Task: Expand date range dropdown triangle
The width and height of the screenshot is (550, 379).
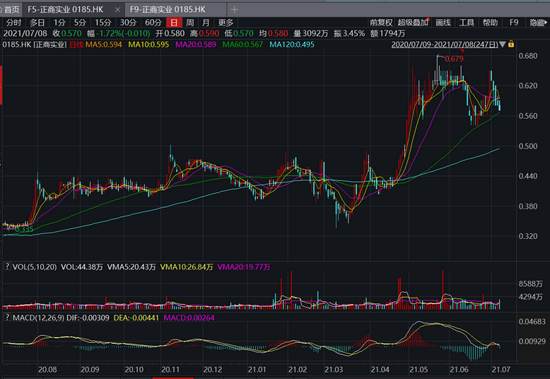Action: (503, 45)
